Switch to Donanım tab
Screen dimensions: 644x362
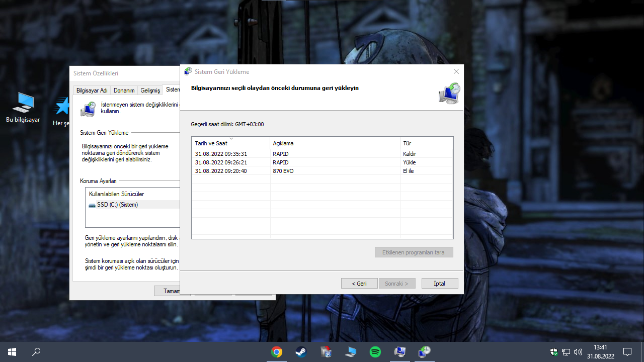[x=124, y=90]
